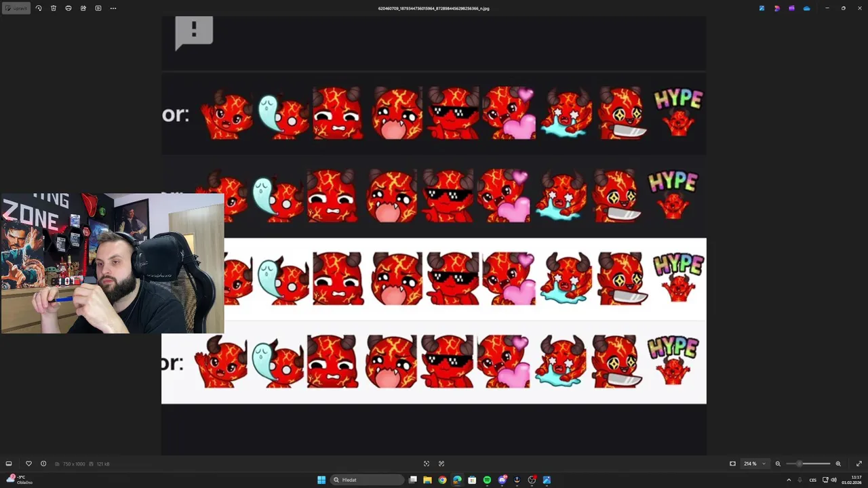Open the share icon in Photos toolbar
This screenshot has width=868, height=488.
pyautogui.click(x=83, y=8)
